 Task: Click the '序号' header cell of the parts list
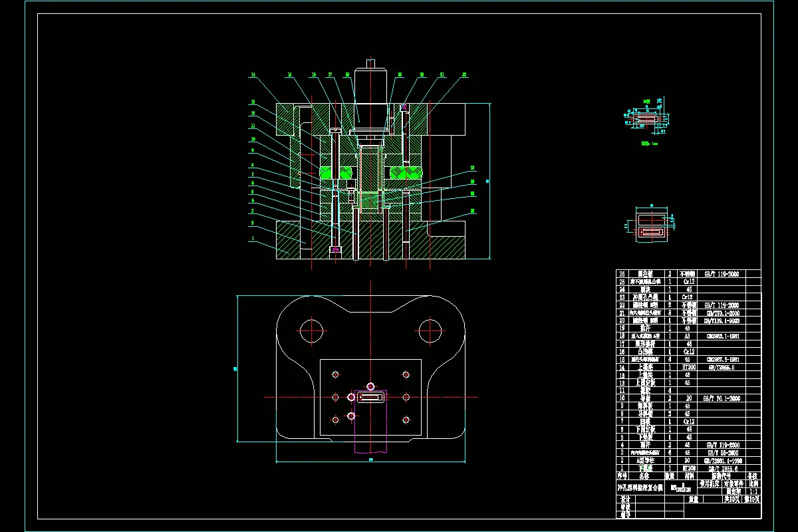click(622, 475)
